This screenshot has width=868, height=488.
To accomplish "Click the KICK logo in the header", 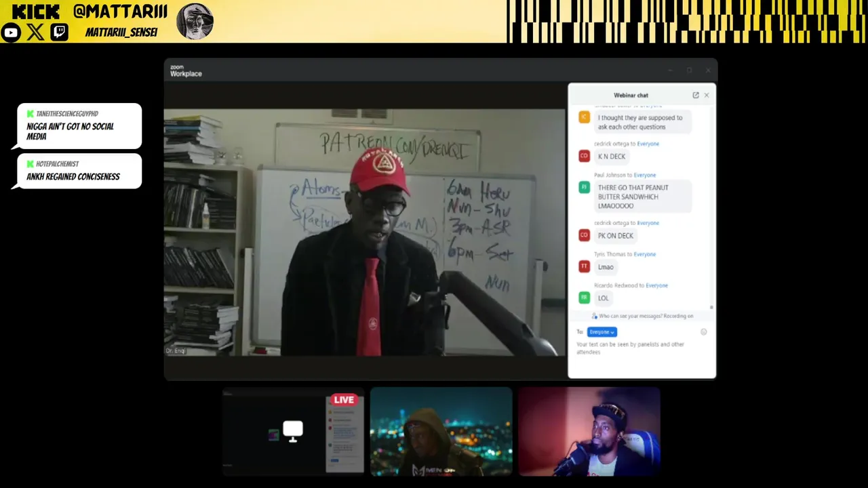I will tap(36, 12).
